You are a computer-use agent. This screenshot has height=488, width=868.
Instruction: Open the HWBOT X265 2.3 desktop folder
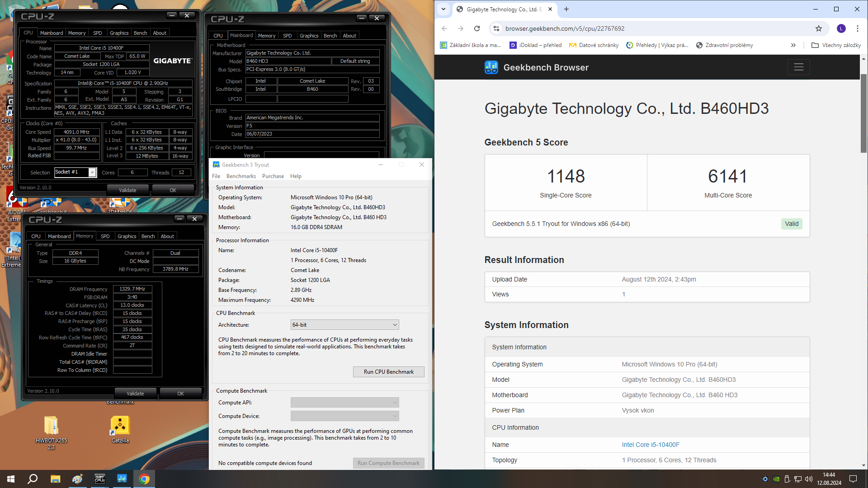coord(51,432)
